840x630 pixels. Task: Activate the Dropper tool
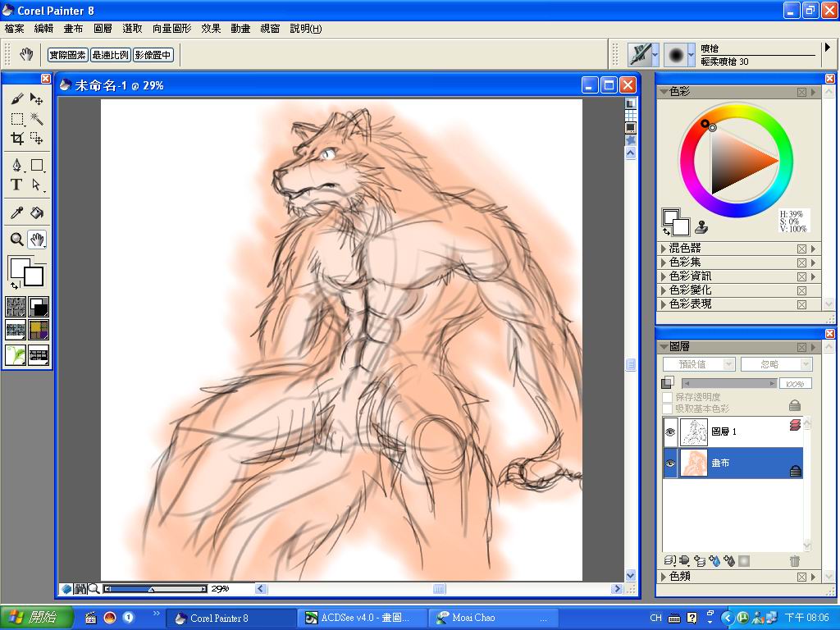tap(16, 213)
